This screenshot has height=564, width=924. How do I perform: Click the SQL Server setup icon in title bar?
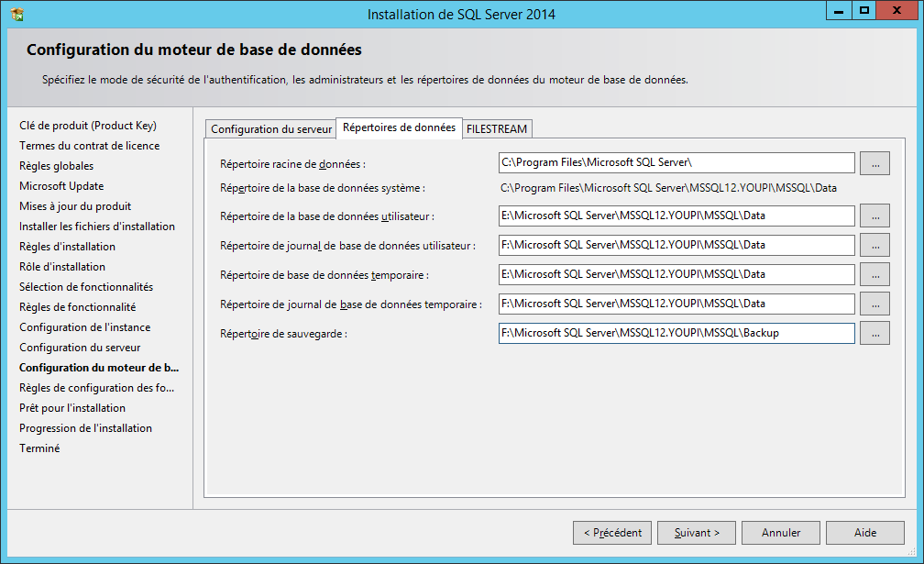pyautogui.click(x=17, y=14)
